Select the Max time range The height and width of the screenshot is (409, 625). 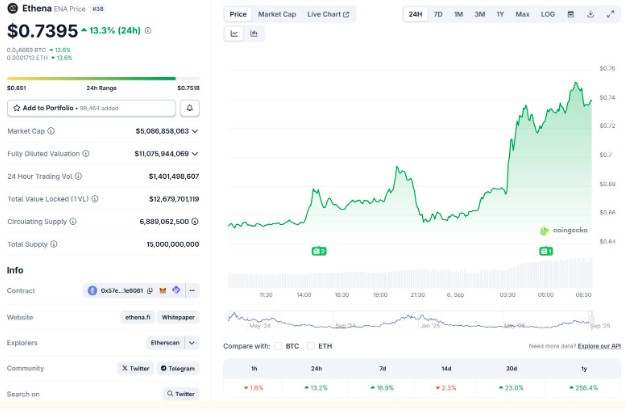point(522,14)
